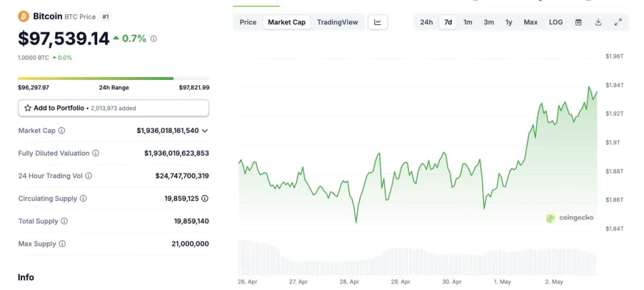Viewport: 644px width, 290px height.
Task: Toggle the LOG scale option
Action: [555, 22]
